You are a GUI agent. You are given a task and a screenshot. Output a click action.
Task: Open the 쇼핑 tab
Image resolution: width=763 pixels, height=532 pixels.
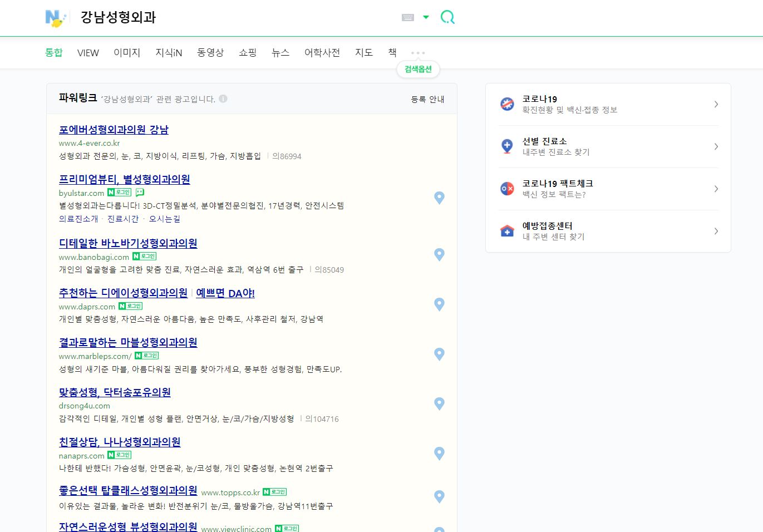click(x=248, y=52)
